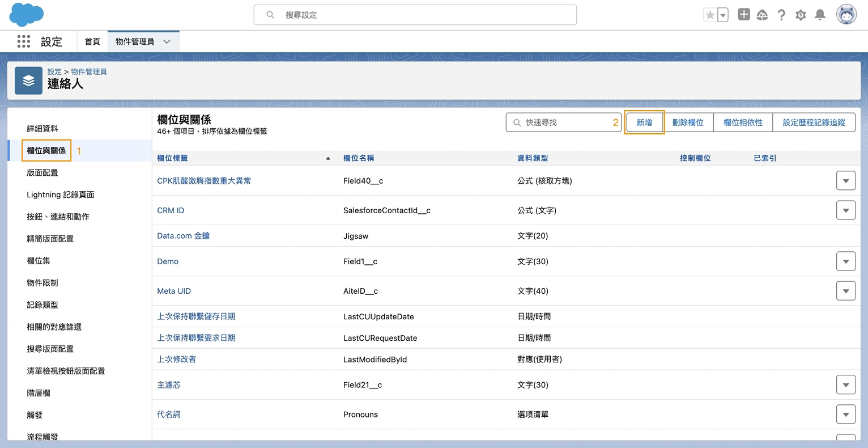Open the App Launcher grid icon
Viewport: 868px width, 448px height.
coord(23,41)
